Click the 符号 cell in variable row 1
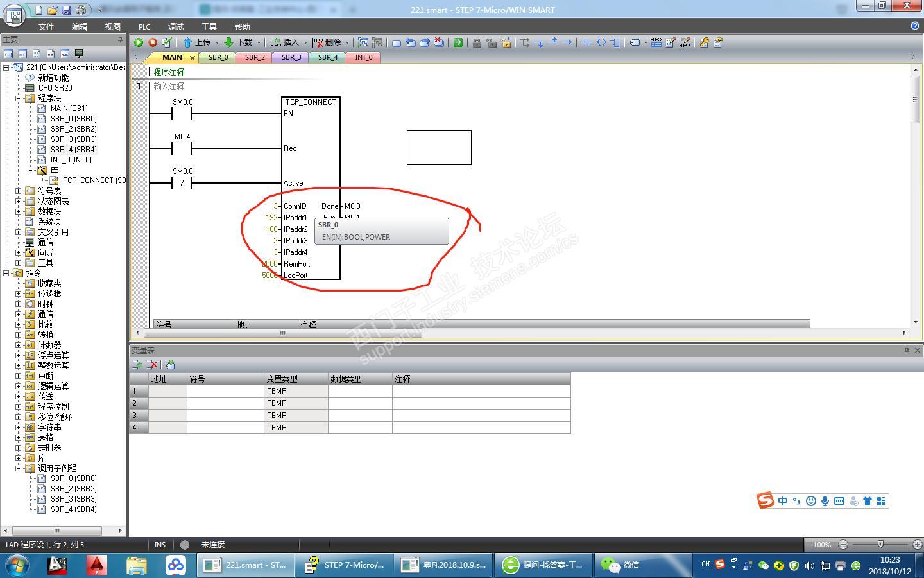The height and width of the screenshot is (578, 924). [x=225, y=391]
